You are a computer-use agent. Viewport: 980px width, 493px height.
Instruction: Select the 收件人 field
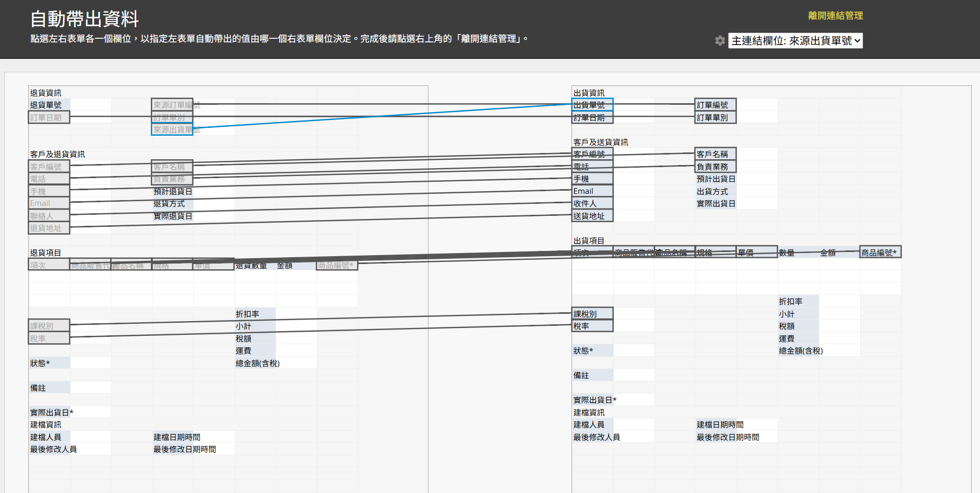(x=592, y=203)
